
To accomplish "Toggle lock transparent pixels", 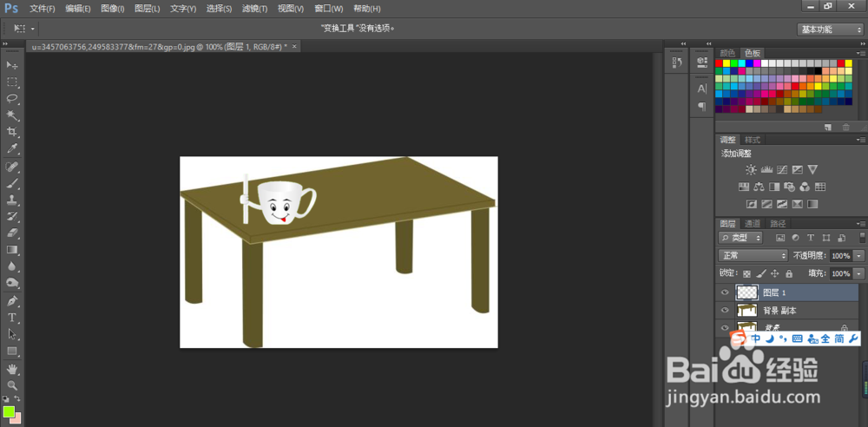I will [746, 273].
